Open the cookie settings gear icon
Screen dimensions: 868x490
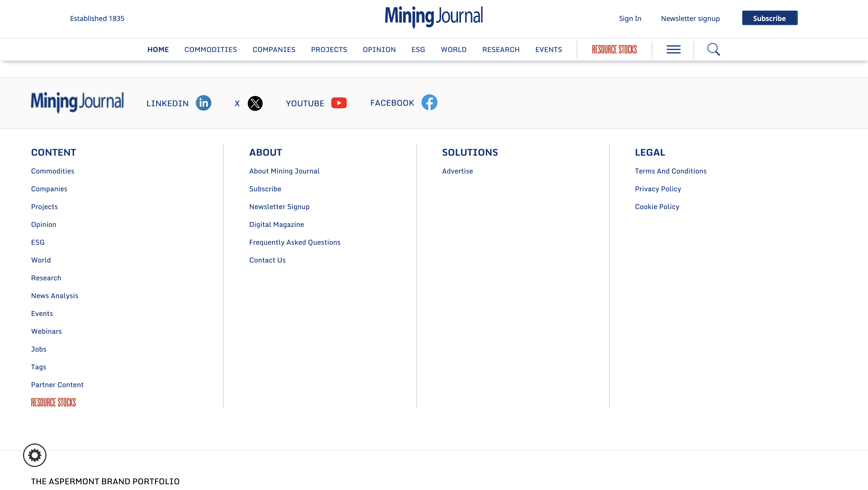pyautogui.click(x=35, y=455)
